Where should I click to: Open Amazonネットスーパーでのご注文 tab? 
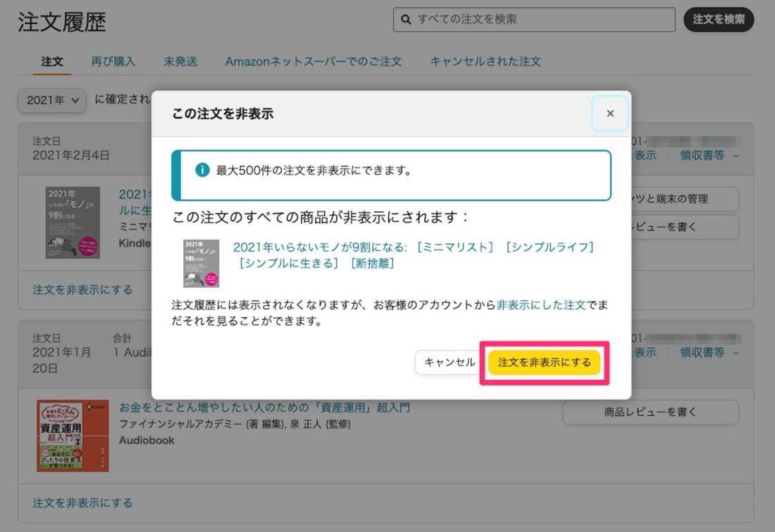[314, 61]
